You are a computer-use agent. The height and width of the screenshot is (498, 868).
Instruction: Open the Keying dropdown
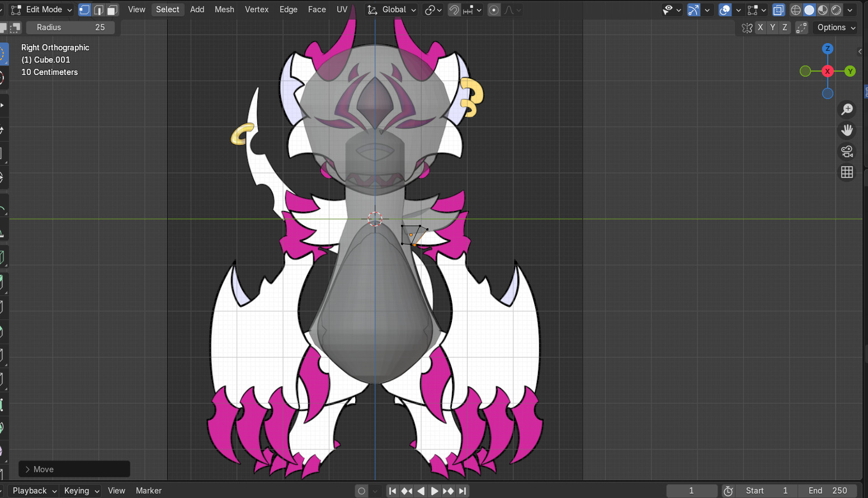point(81,491)
